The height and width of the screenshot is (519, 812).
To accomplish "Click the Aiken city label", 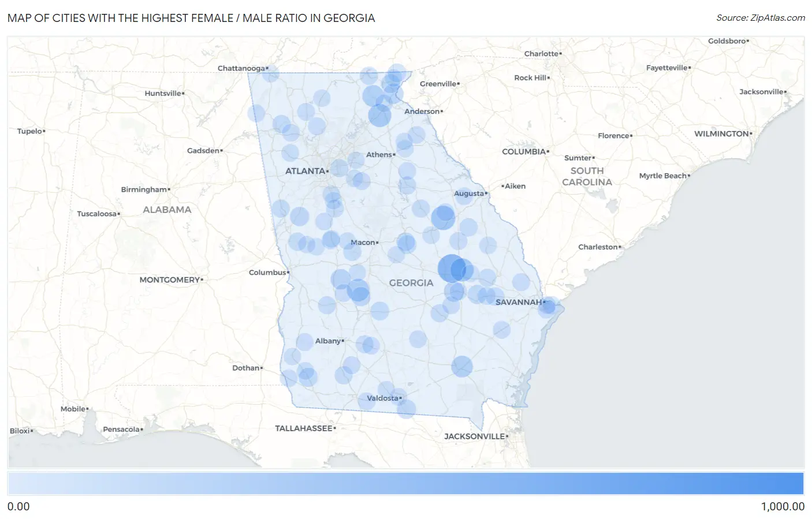I will pyautogui.click(x=515, y=186).
